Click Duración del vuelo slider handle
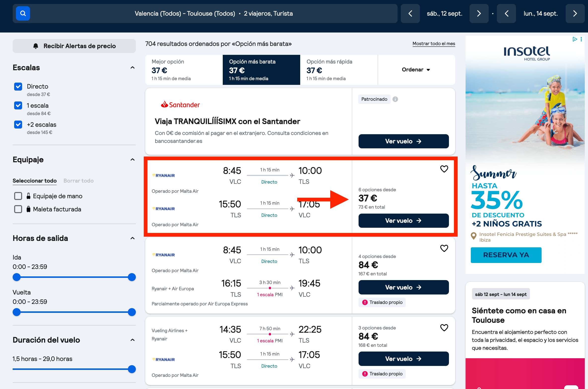 click(x=132, y=369)
